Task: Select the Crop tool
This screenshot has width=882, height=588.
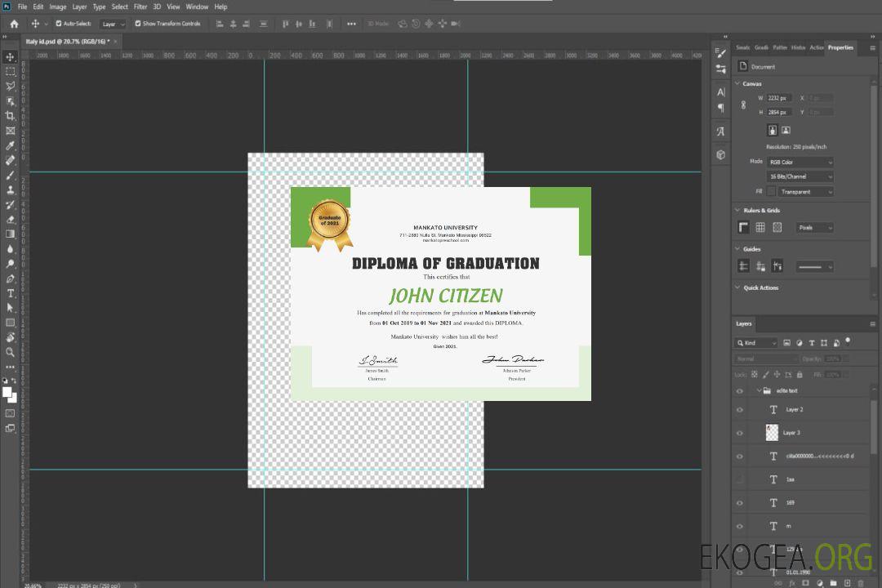Action: click(x=11, y=116)
